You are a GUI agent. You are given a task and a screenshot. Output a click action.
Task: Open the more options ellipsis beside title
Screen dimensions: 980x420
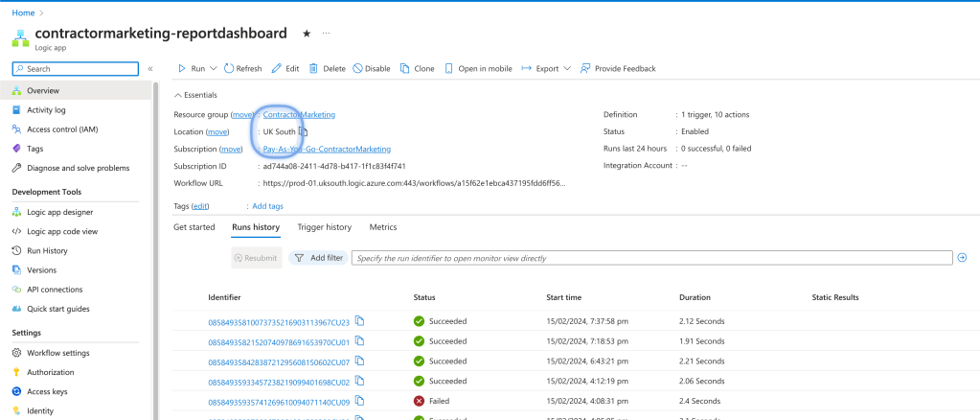coord(326,34)
